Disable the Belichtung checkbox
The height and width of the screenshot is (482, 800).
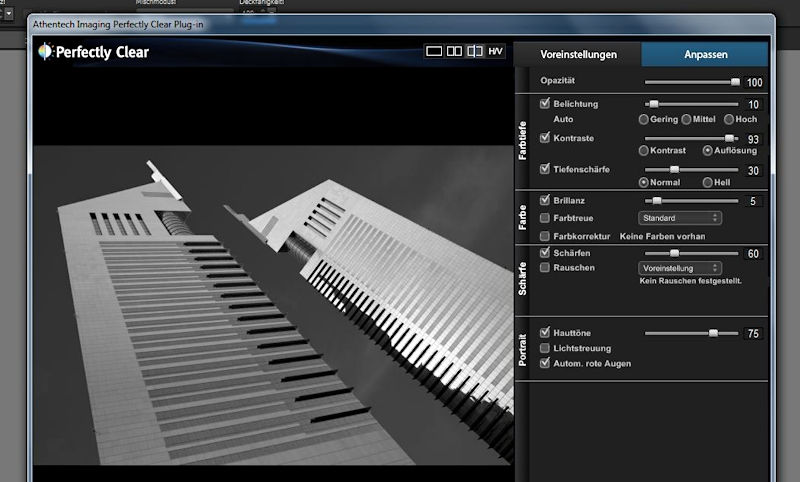pyautogui.click(x=545, y=104)
